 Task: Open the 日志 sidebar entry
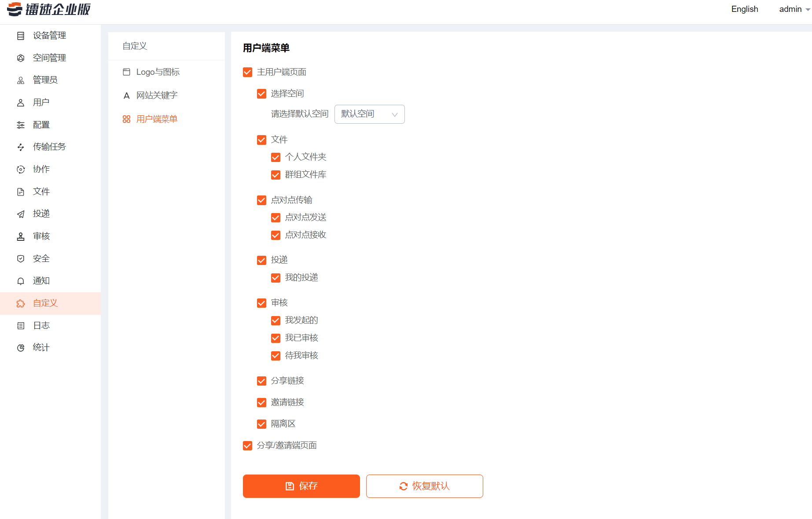50,326
